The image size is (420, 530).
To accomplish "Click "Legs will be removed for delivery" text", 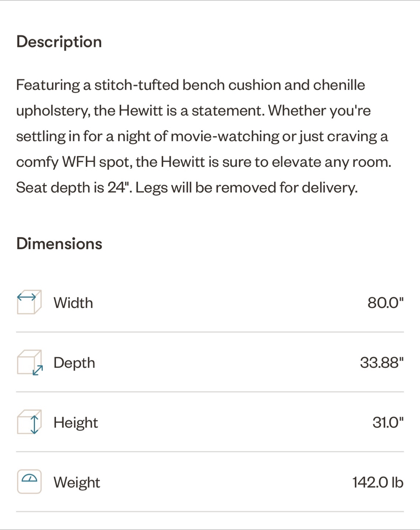I will (x=247, y=188).
